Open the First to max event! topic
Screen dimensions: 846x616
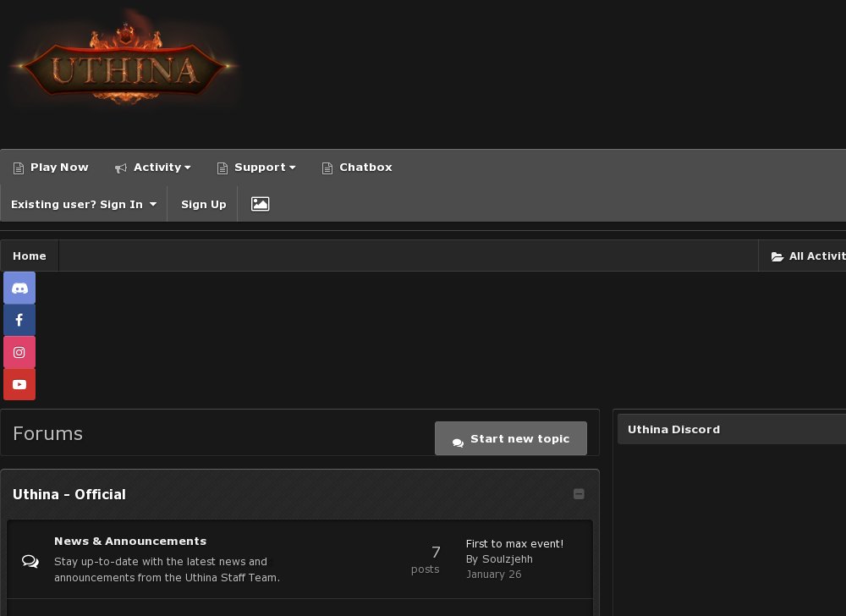tap(514, 544)
